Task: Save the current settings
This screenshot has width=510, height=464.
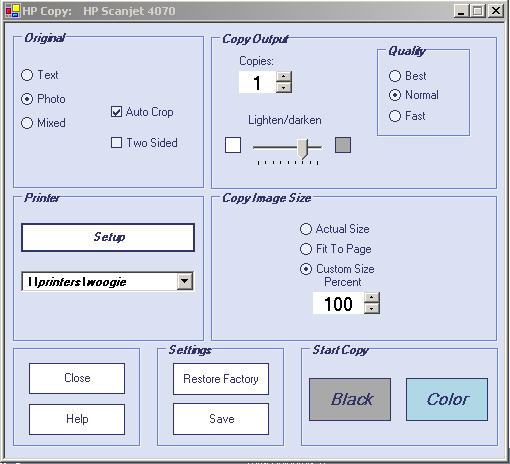Action: coord(221,419)
